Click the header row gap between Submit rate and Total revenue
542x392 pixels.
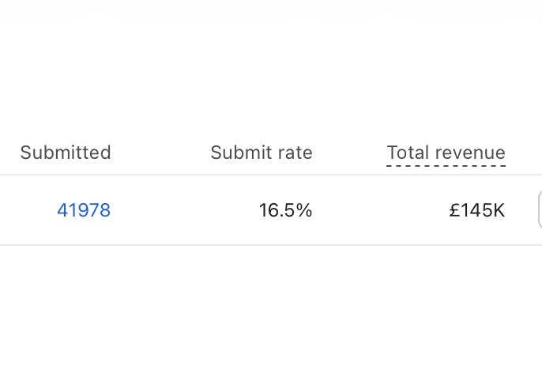point(349,153)
